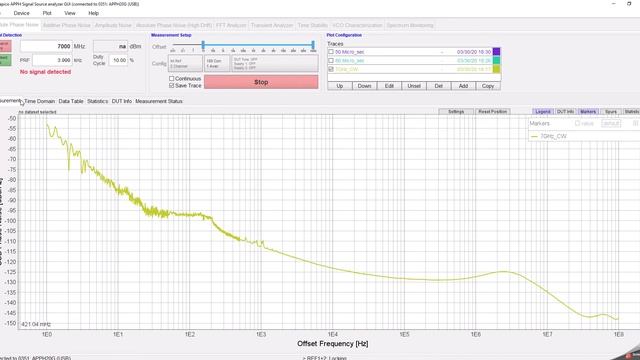The height and width of the screenshot is (360, 640).
Task: Move selected trace Down
Action: pyautogui.click(x=364, y=86)
